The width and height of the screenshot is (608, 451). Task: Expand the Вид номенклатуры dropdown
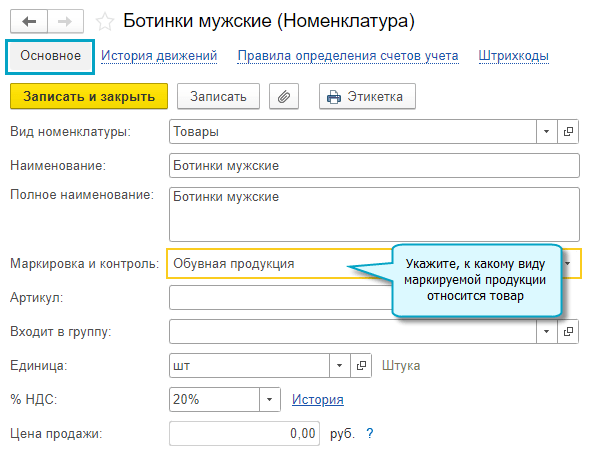[x=547, y=131]
